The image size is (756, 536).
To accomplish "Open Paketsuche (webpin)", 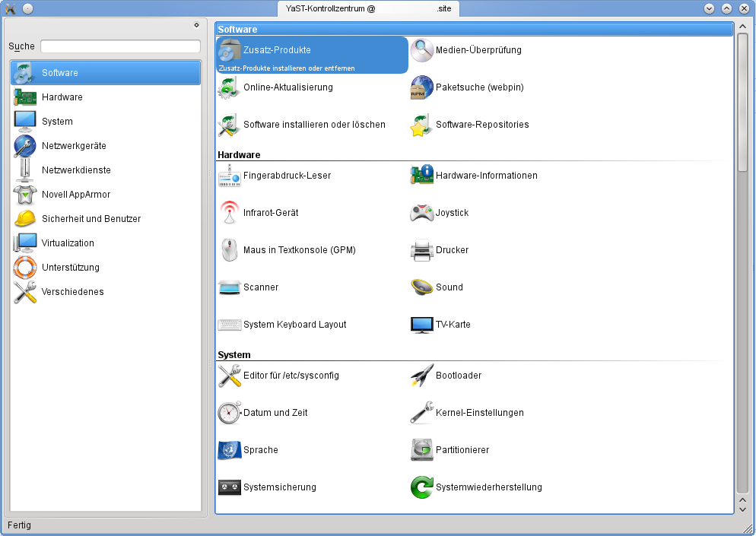I will [x=467, y=87].
